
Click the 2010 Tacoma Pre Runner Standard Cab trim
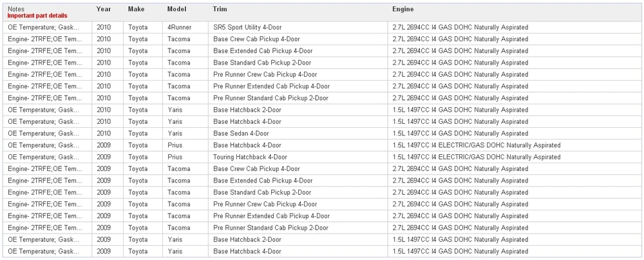270,98
